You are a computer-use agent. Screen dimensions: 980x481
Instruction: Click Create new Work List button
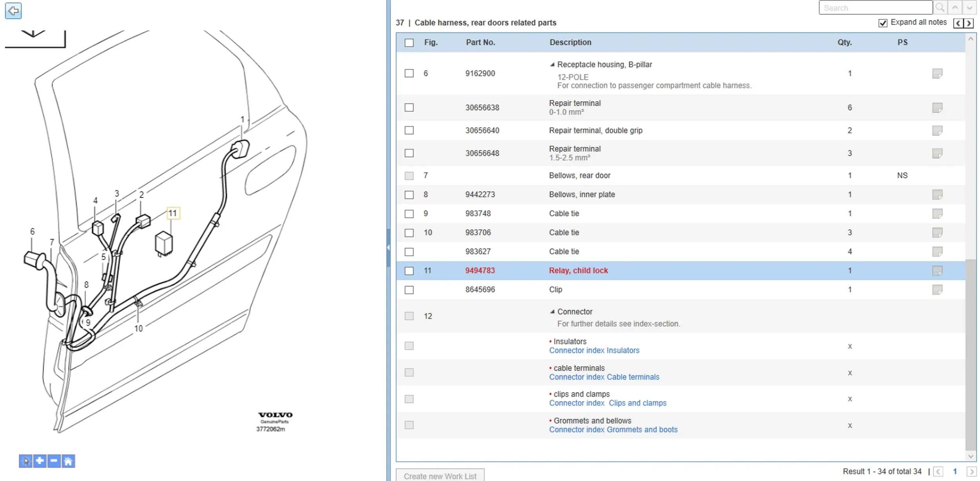pyautogui.click(x=440, y=476)
